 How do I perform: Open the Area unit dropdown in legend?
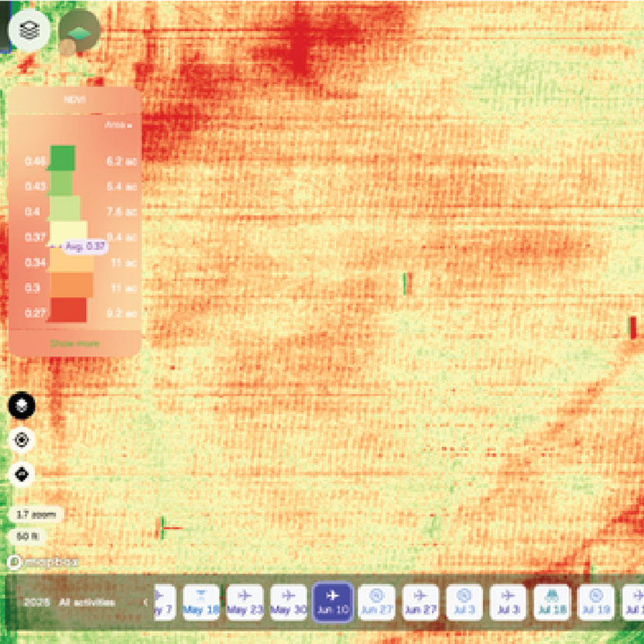(118, 125)
